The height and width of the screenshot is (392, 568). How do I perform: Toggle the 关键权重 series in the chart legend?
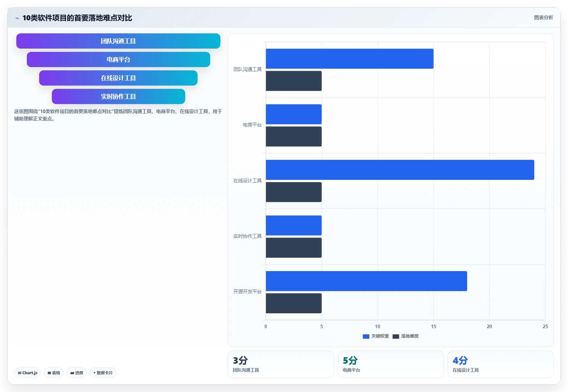(376, 336)
